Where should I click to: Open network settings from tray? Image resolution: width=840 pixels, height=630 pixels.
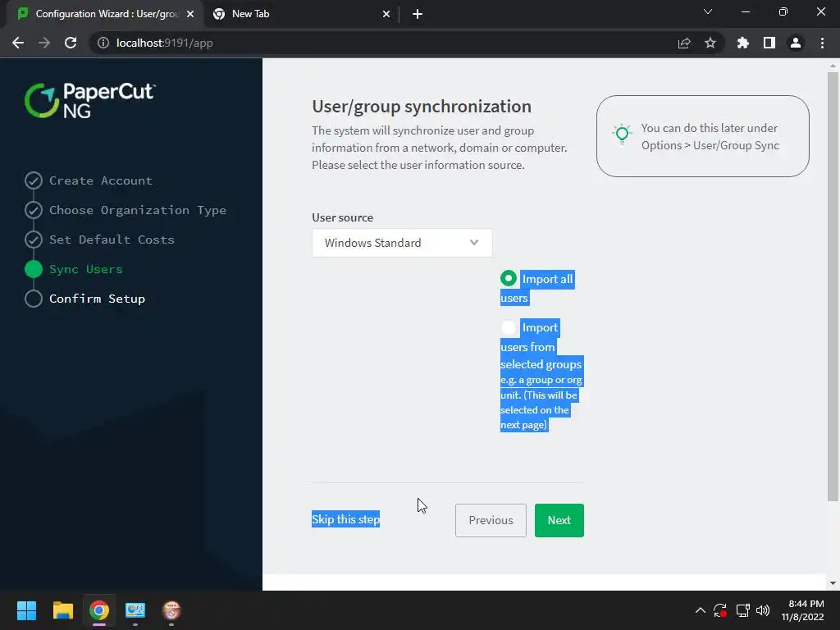click(x=742, y=610)
